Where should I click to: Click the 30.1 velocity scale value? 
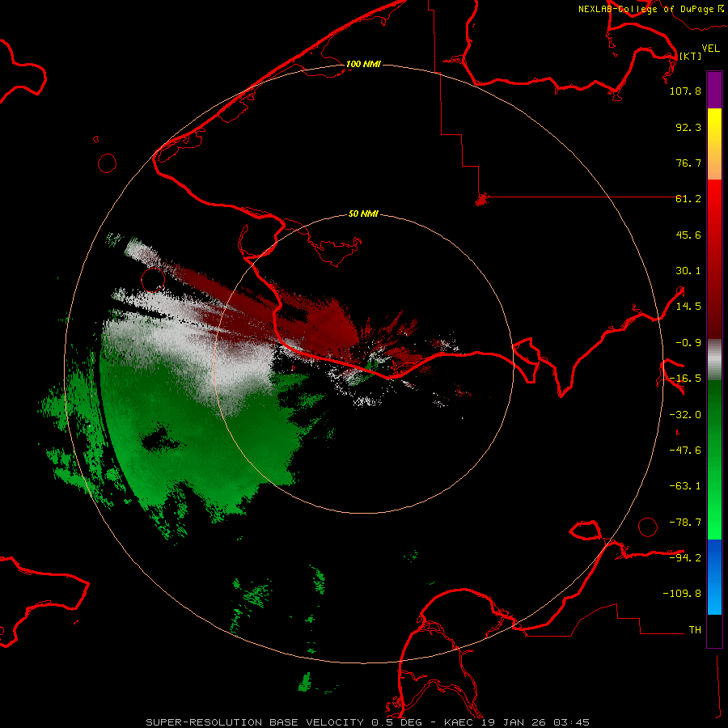point(688,271)
